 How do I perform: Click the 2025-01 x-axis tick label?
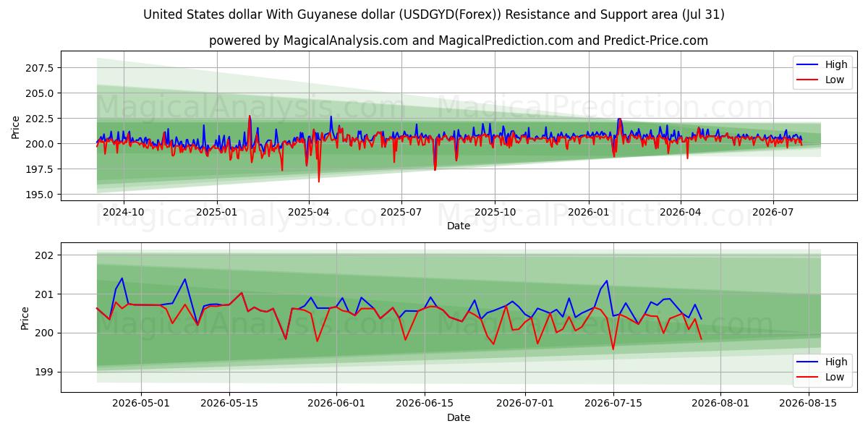217,213
